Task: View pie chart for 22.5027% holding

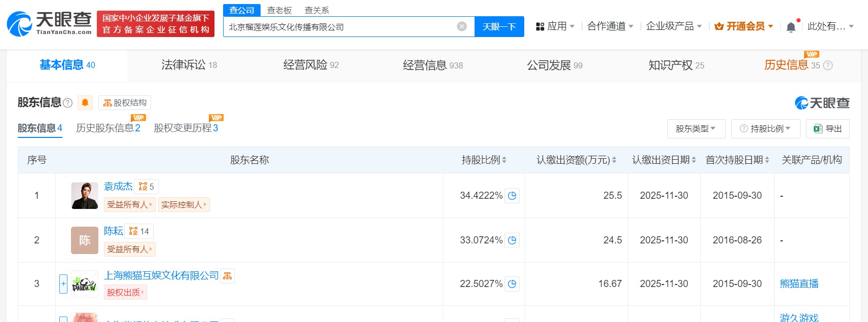Action: click(512, 284)
